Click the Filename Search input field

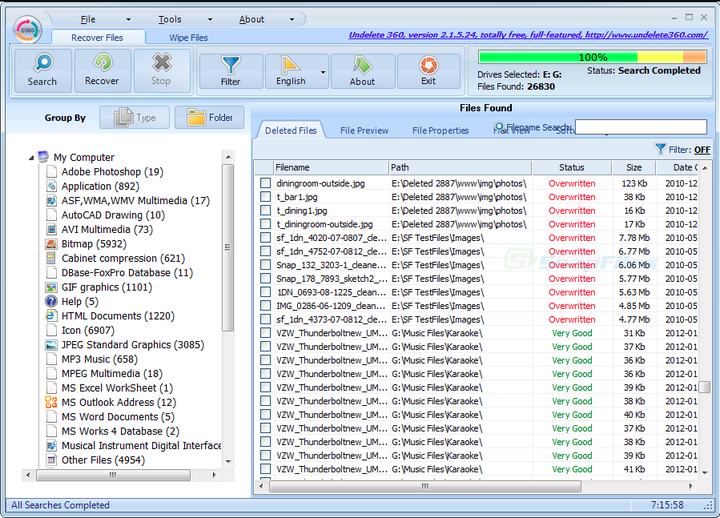click(641, 127)
